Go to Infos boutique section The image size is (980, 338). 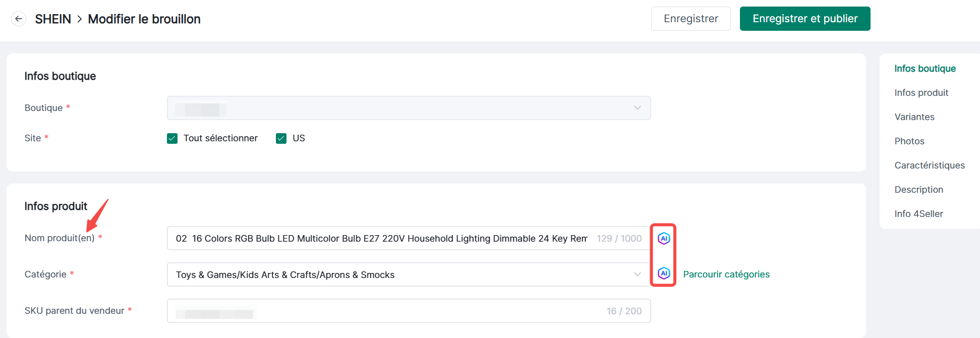coord(925,69)
